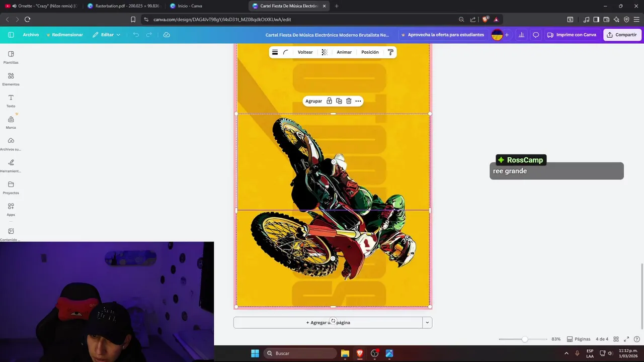644x362 pixels.
Task: Open the Archivo menu
Action: pyautogui.click(x=31, y=35)
